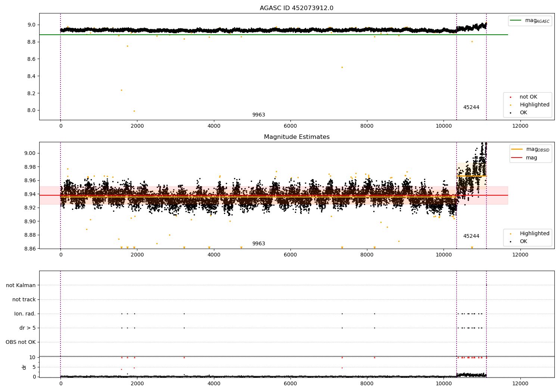Click the 6000 x-axis tick of top plot
The height and width of the screenshot is (392, 560).
[x=290, y=126]
